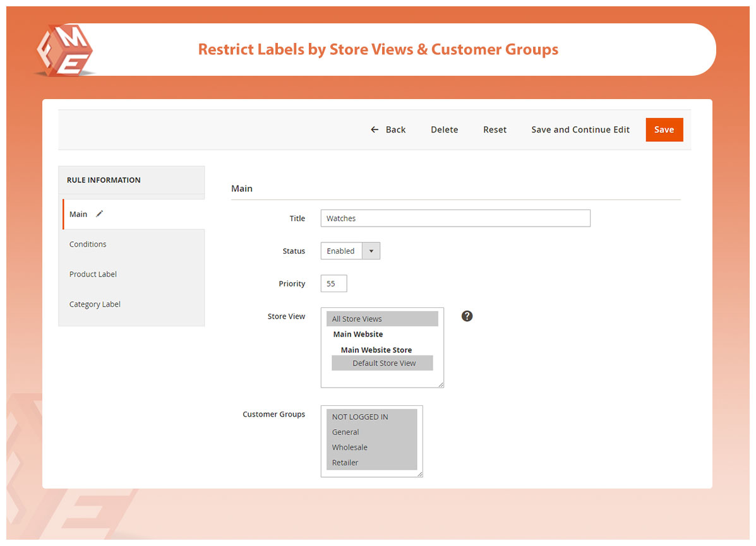
Task: Click the Store View help question icon
Action: point(467,316)
